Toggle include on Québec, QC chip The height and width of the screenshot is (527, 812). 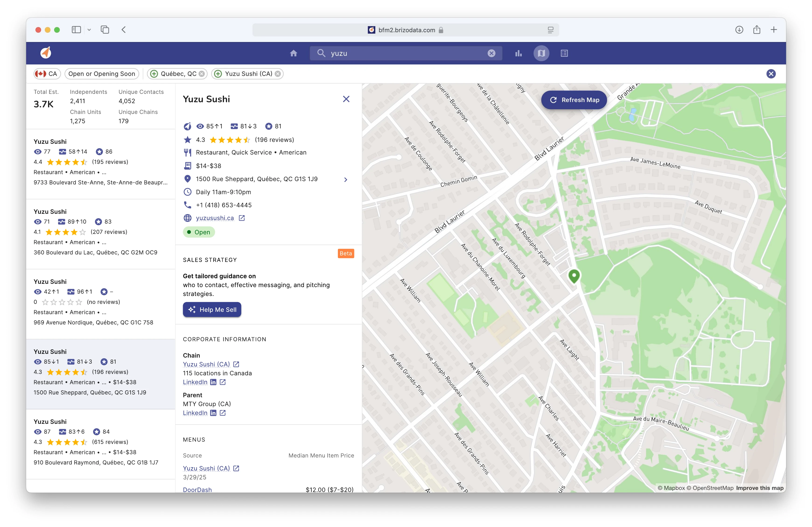pos(154,74)
